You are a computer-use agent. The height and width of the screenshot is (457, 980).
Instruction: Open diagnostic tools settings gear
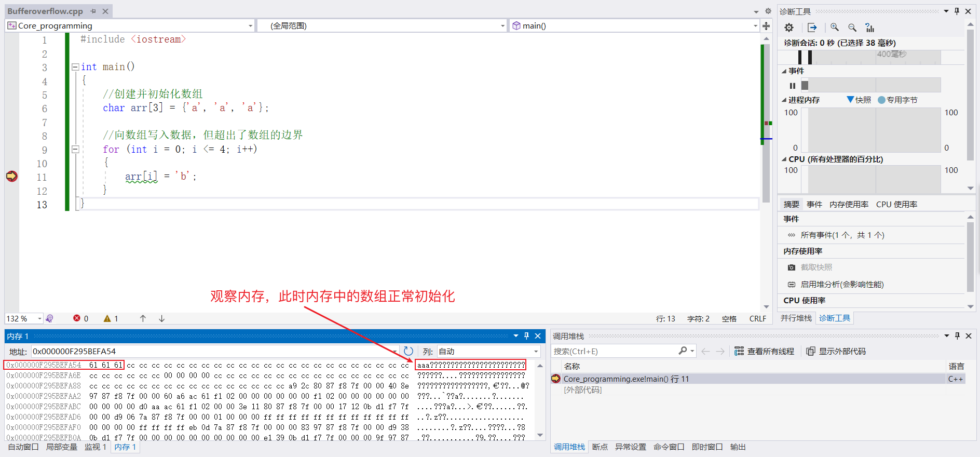789,28
